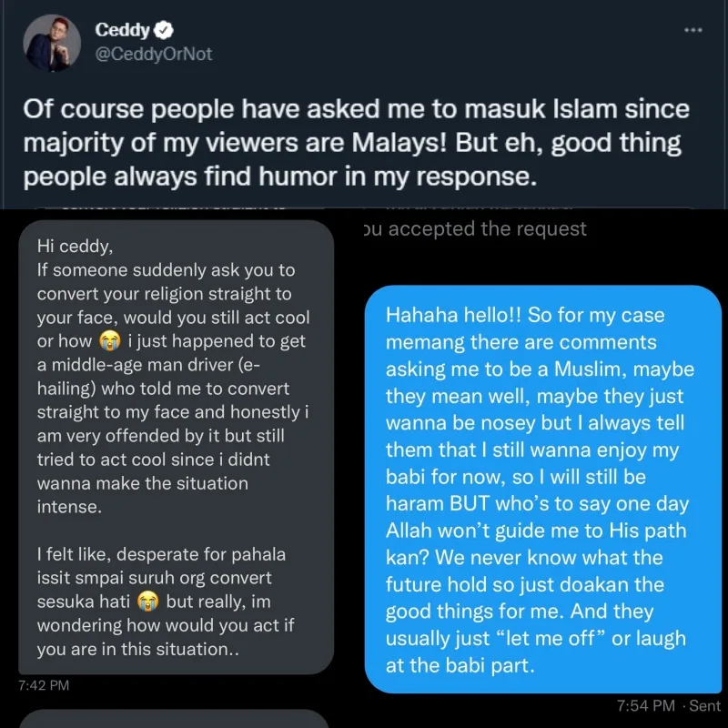Click the 7:54 PM timestamp
Viewport: 728px width, 728px height.
(x=645, y=705)
